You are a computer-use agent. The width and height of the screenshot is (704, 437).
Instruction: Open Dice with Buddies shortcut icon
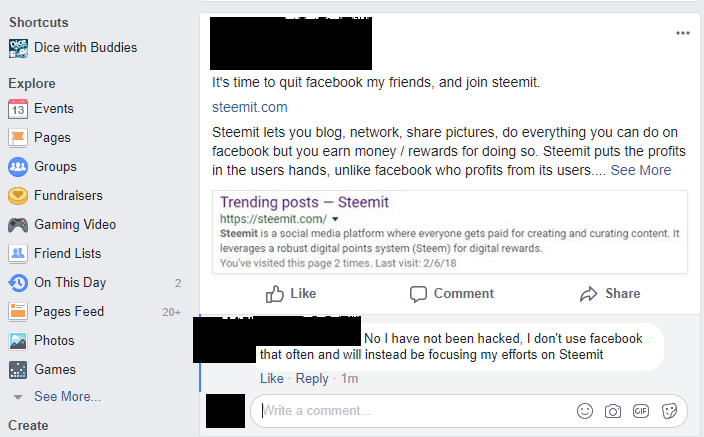18,48
